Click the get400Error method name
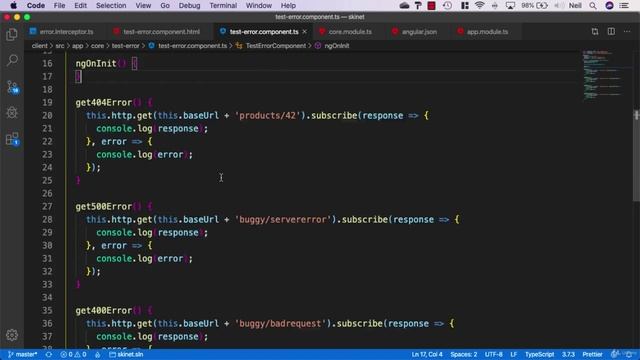This screenshot has width=640, height=360. tap(104, 311)
